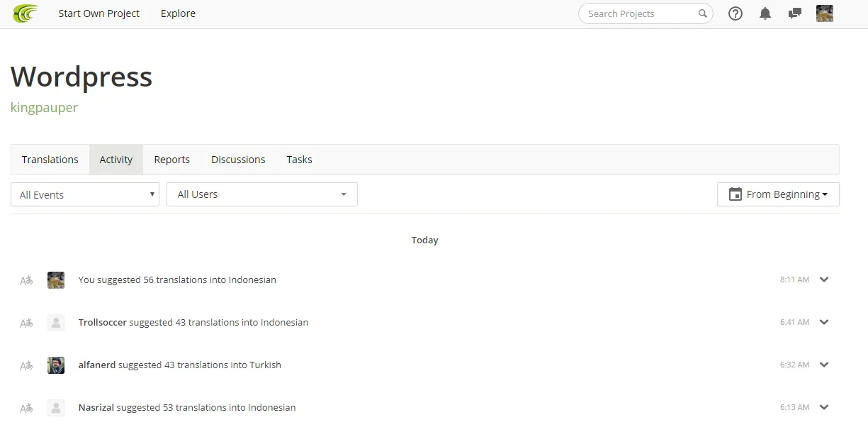Focus the Search Projects field
Viewport: 868px width, 432px height.
coord(646,13)
